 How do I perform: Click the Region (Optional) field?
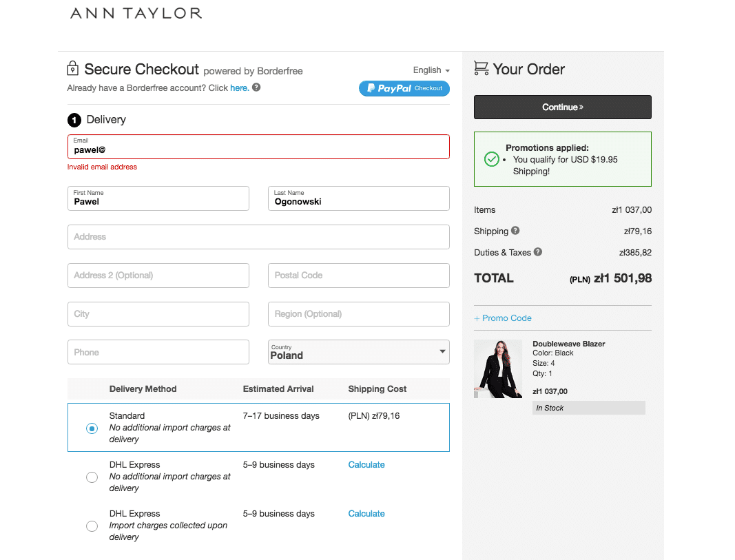coord(359,314)
